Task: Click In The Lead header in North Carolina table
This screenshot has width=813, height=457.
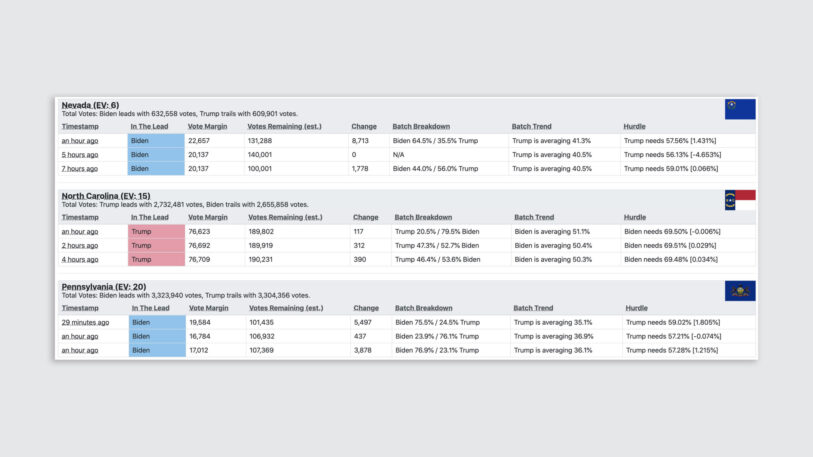Action: click(x=152, y=217)
